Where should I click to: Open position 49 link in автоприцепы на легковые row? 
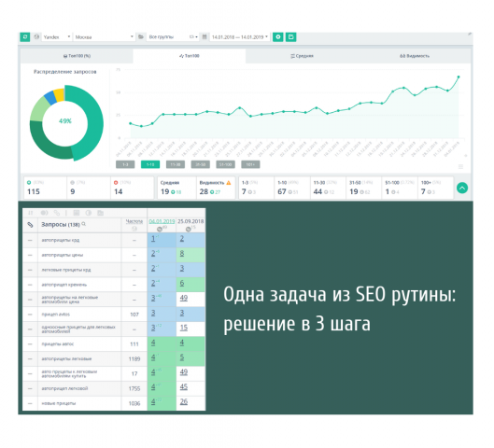tap(184, 298)
